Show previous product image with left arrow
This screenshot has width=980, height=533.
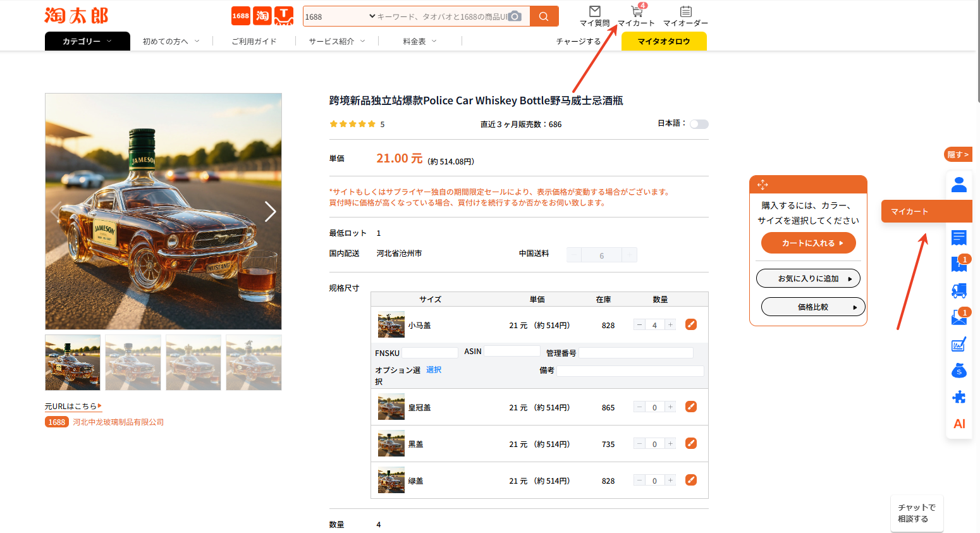pyautogui.click(x=56, y=211)
